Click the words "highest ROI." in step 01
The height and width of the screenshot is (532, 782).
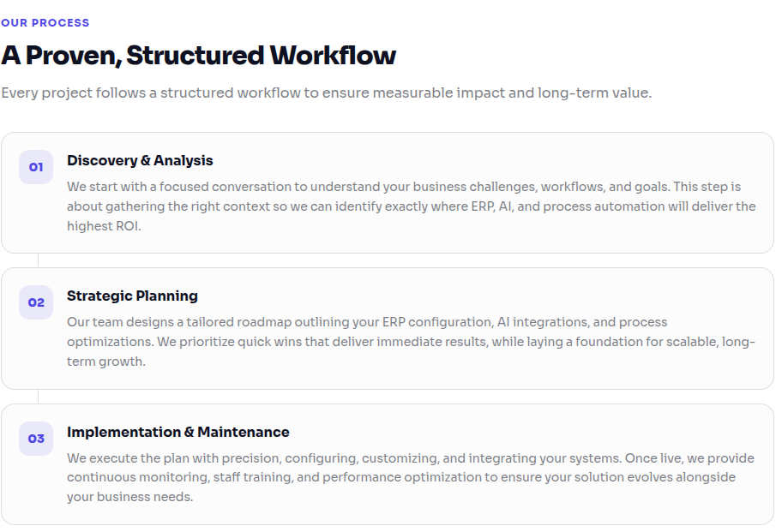pos(105,226)
